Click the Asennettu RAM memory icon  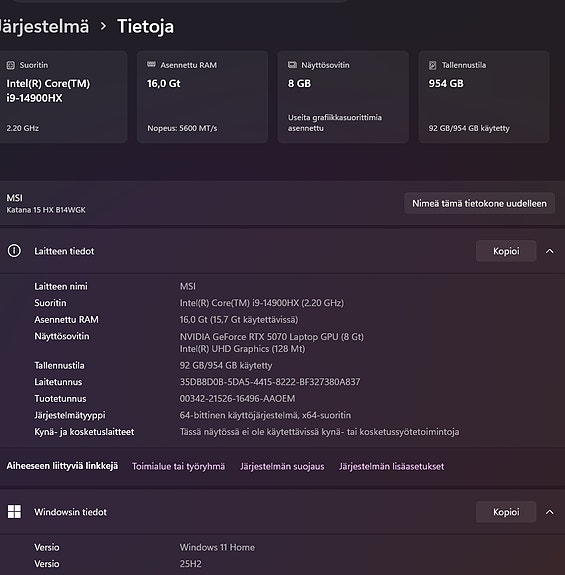tap(151, 65)
